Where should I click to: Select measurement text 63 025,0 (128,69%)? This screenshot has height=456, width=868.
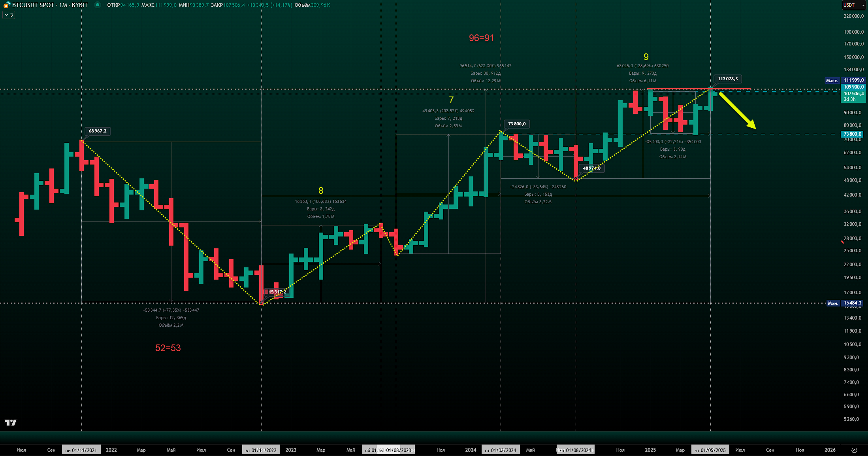pos(643,66)
